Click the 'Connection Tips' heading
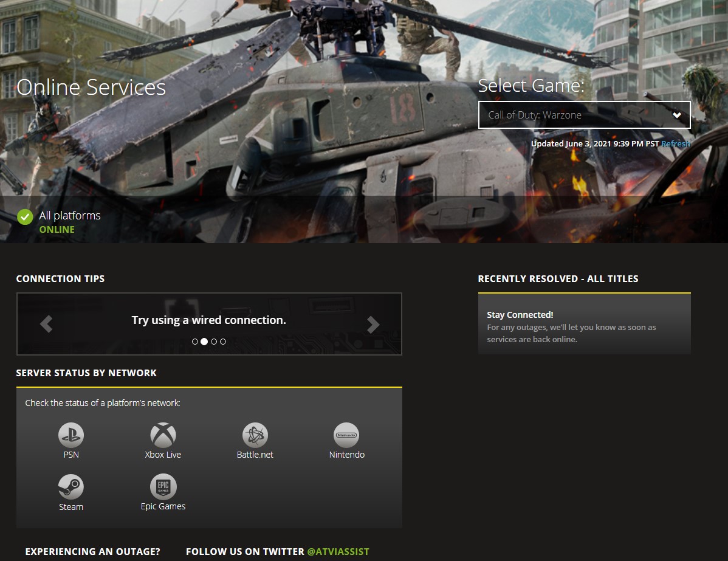The height and width of the screenshot is (561, 728). (60, 278)
